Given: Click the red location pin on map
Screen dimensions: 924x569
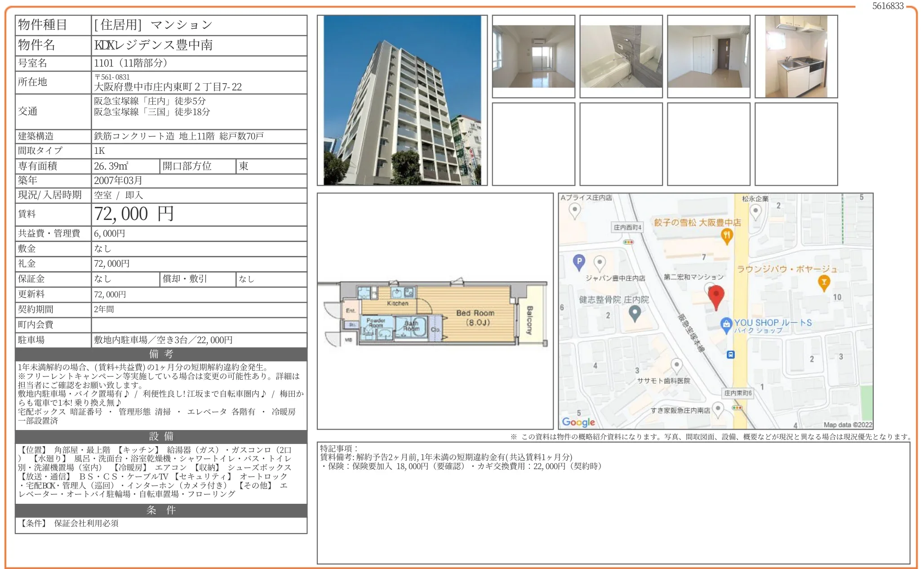Looking at the screenshot, I should click(x=715, y=296).
